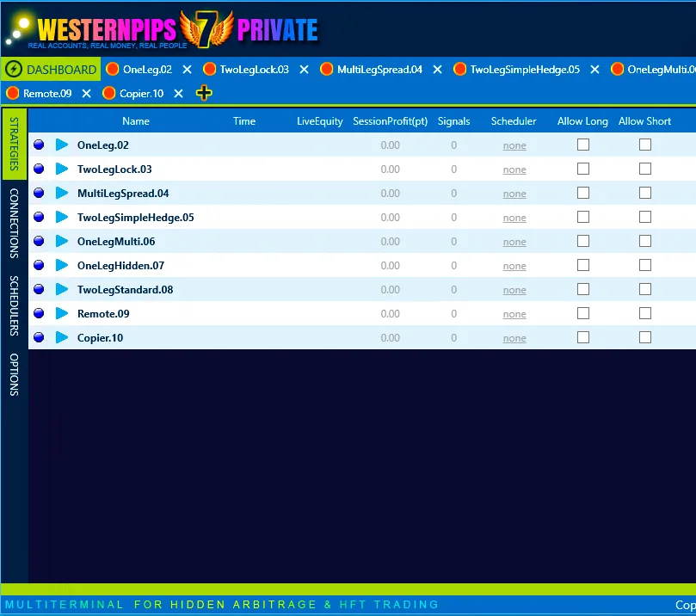Click the blue status ball of TwoLegLock.03
This screenshot has width=696, height=616.
39,169
